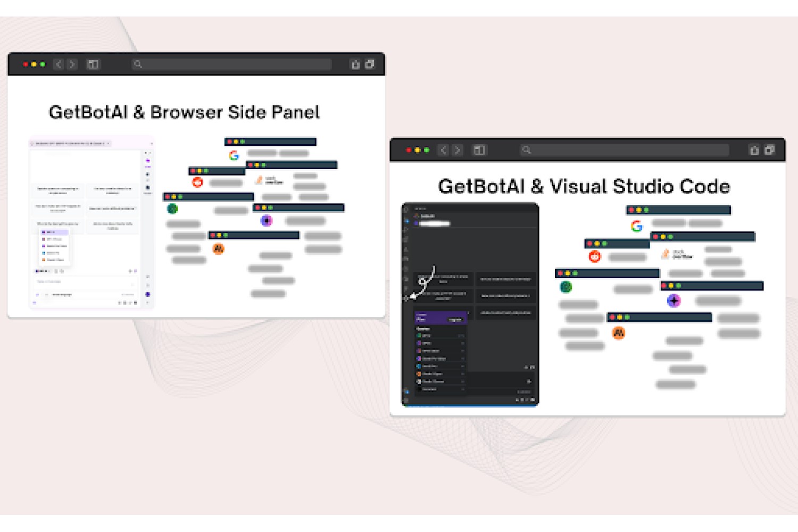Open tab overview icon in Browser Side Panel window

tap(370, 64)
